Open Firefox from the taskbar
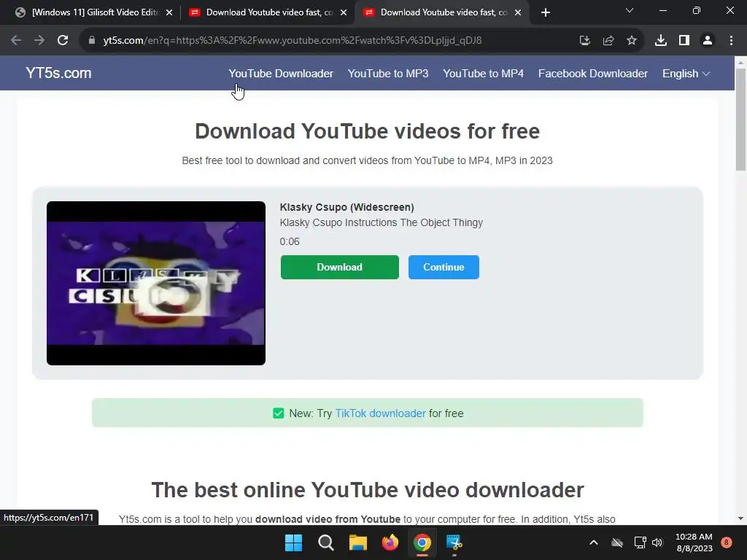The image size is (747, 560). pos(390,542)
